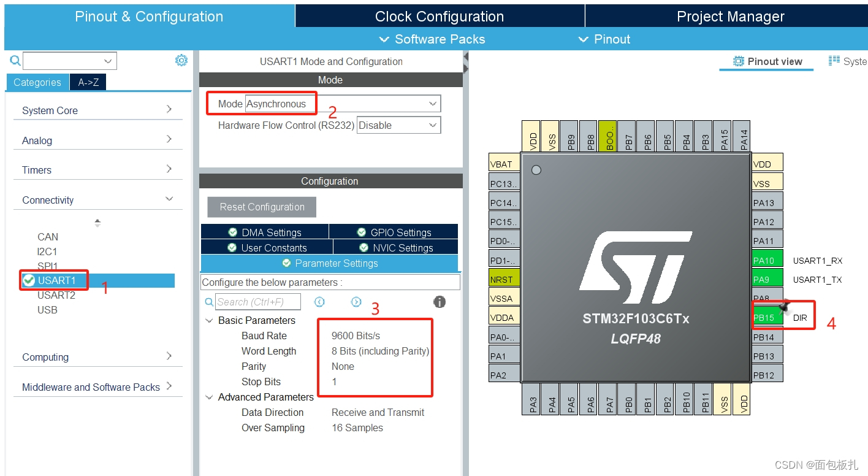Image resolution: width=868 pixels, height=476 pixels.
Task: Expand Middleware and Software Packs category
Action: (97, 387)
